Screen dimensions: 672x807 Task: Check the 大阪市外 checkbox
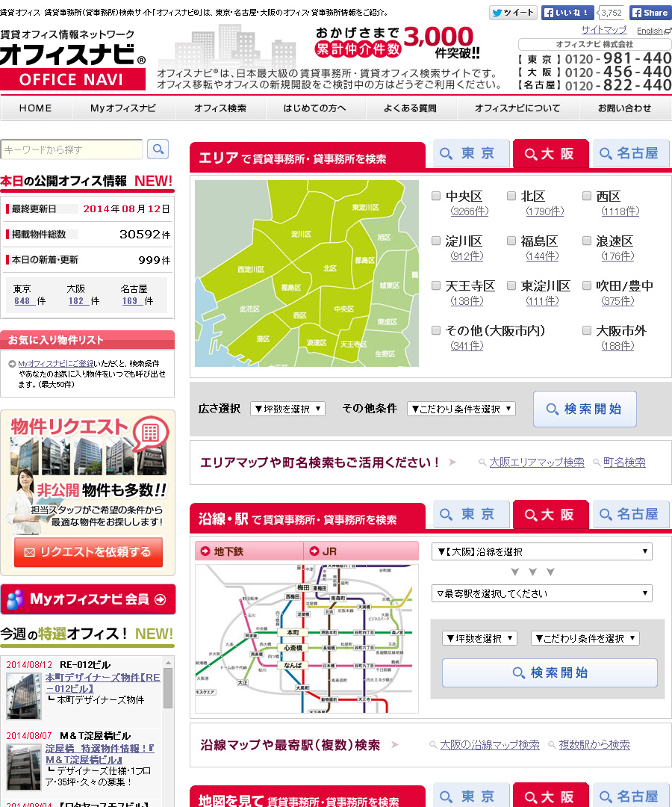pyautogui.click(x=587, y=330)
